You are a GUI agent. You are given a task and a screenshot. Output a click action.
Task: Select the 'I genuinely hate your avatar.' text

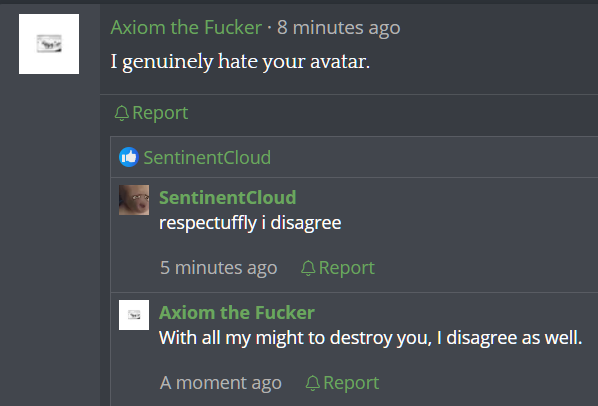pos(240,61)
